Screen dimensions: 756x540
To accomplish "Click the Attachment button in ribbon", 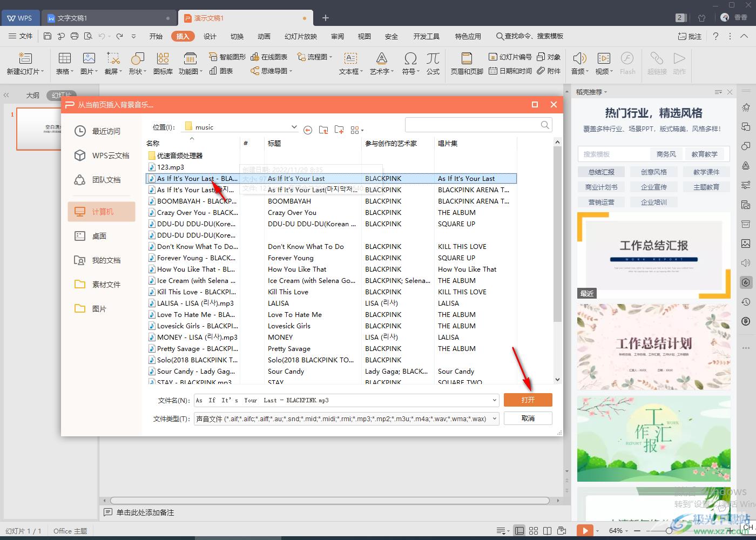I will (549, 71).
